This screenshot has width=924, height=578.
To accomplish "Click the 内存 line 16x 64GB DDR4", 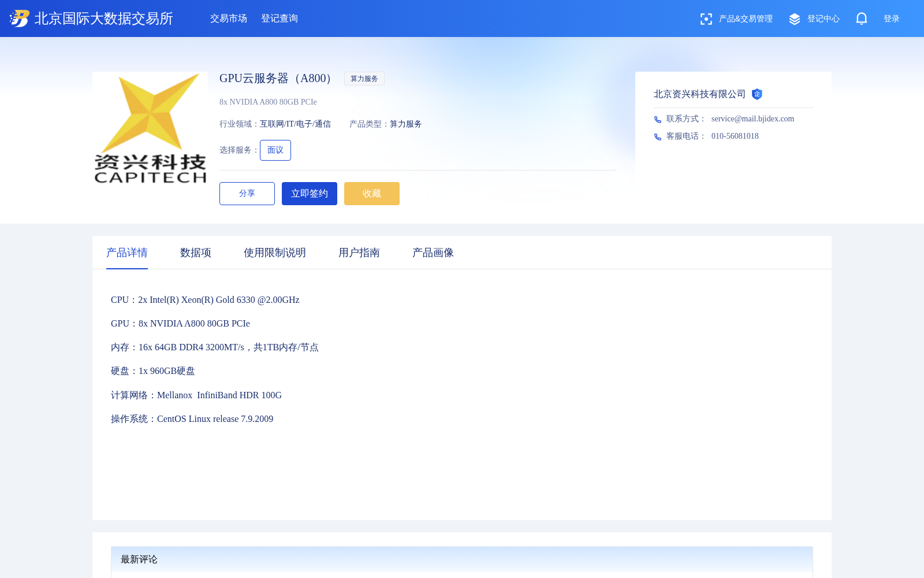I will click(x=215, y=347).
